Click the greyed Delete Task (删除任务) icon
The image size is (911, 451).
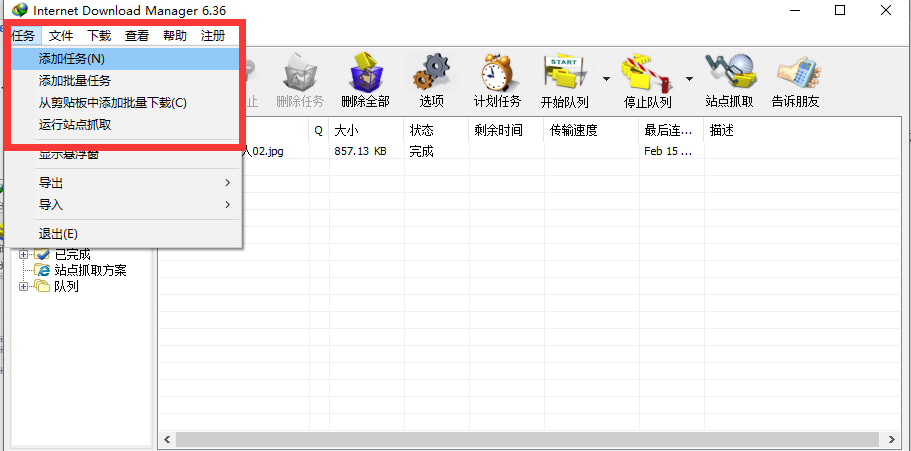pos(300,73)
